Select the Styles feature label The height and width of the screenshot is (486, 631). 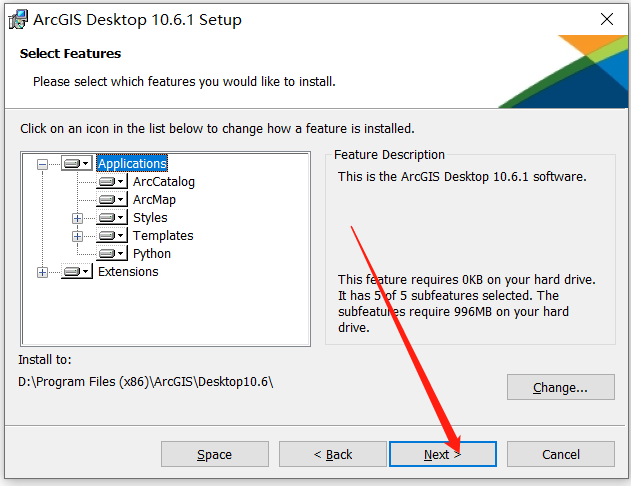[150, 218]
